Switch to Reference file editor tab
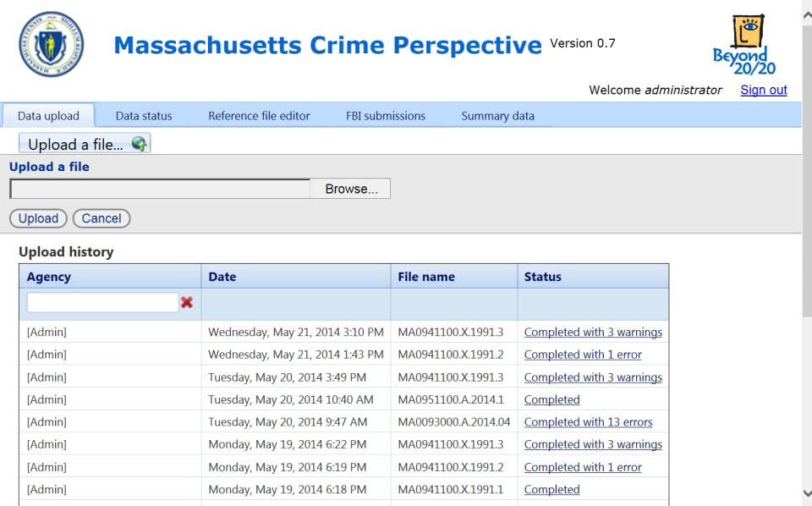The height and width of the screenshot is (506, 812). [x=259, y=116]
